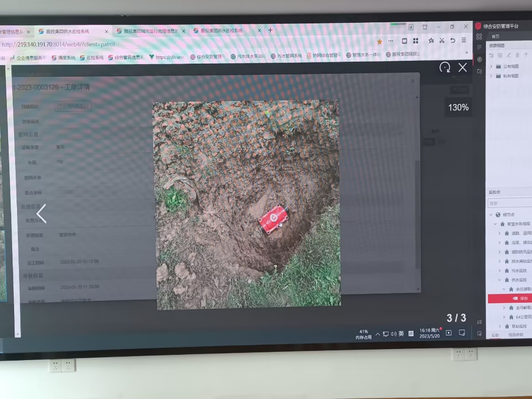Select the 浮台 camera in the tree

point(523,298)
